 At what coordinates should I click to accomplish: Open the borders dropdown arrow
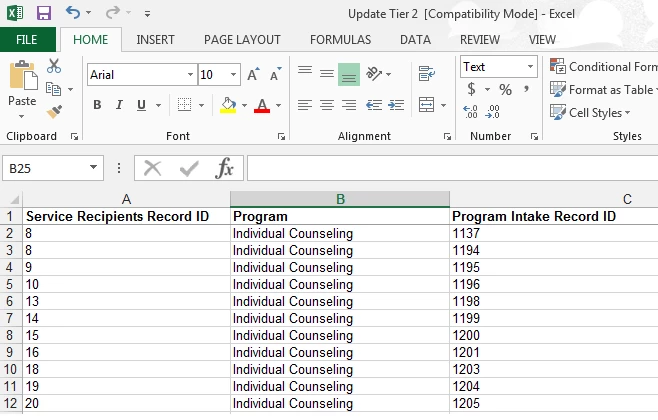coord(201,105)
